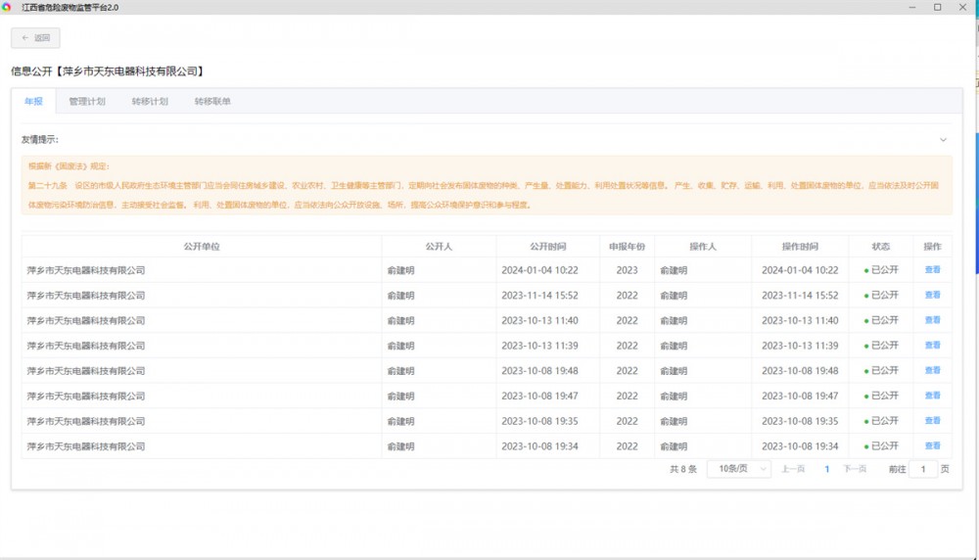Click the app logo icon in title bar
The image size is (979, 560).
click(x=7, y=7)
